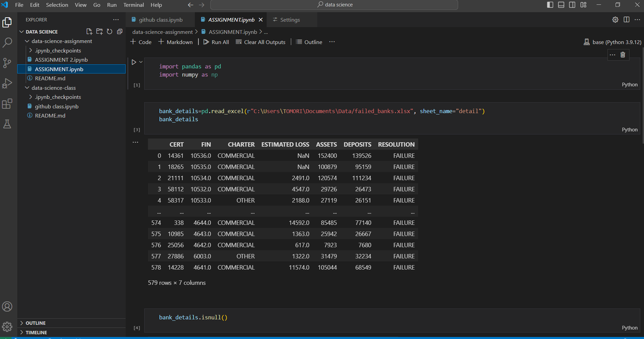
Task: Open the Explorer view in activity bar
Action: 8,23
